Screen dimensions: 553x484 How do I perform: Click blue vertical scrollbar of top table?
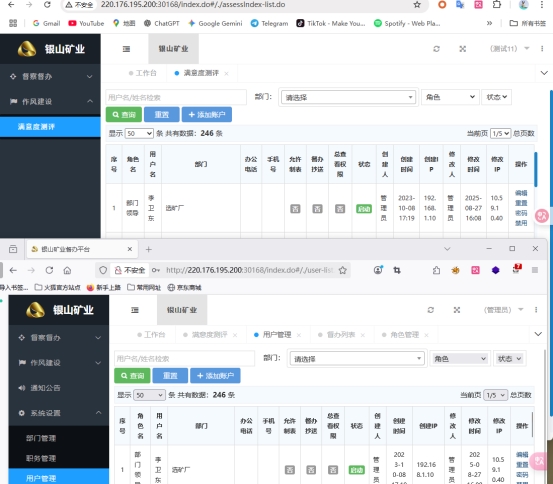[x=536, y=169]
